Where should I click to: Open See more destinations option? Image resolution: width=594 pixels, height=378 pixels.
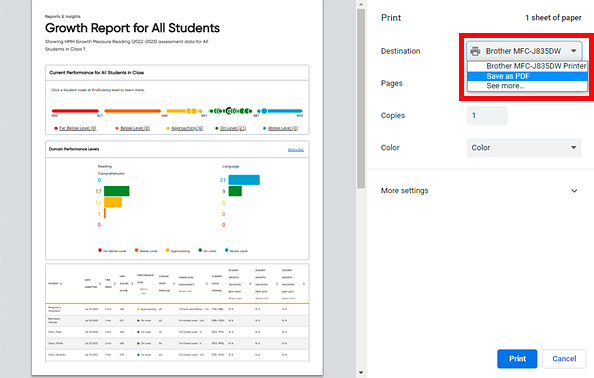click(x=527, y=86)
